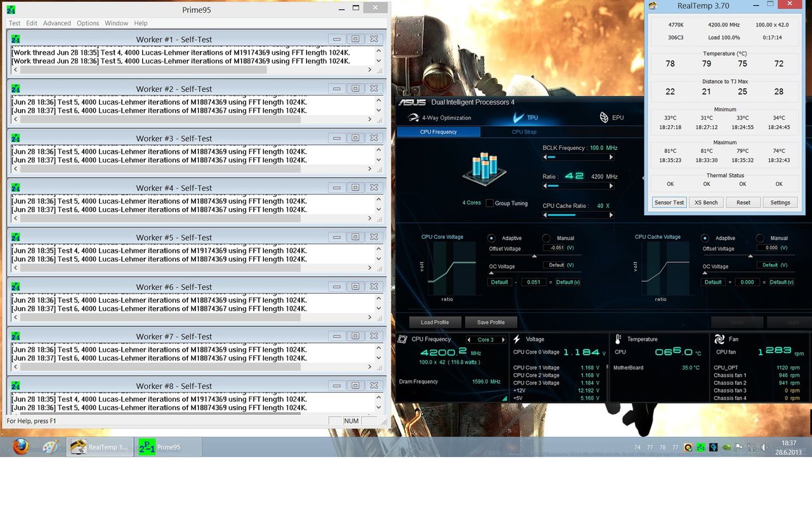The width and height of the screenshot is (812, 518).
Task: Open the Worker #5 window system icon
Action: [x=16, y=237]
